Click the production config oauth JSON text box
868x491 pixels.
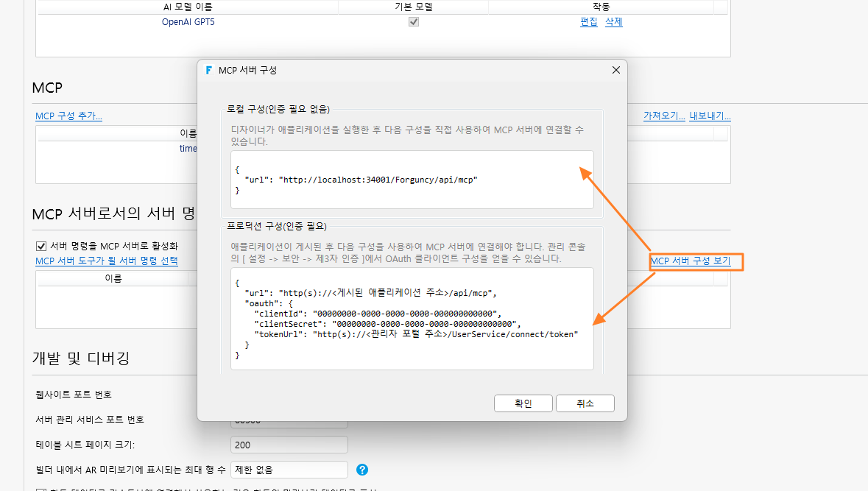412,319
